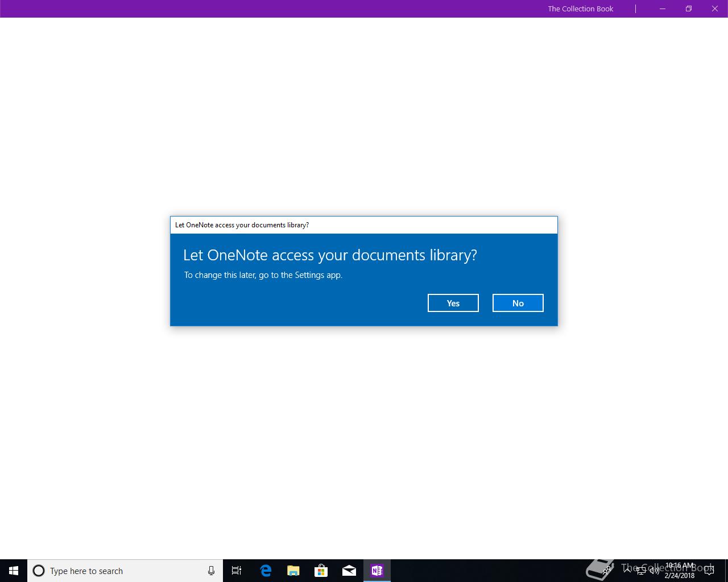Open network status icon in tray

(x=641, y=571)
